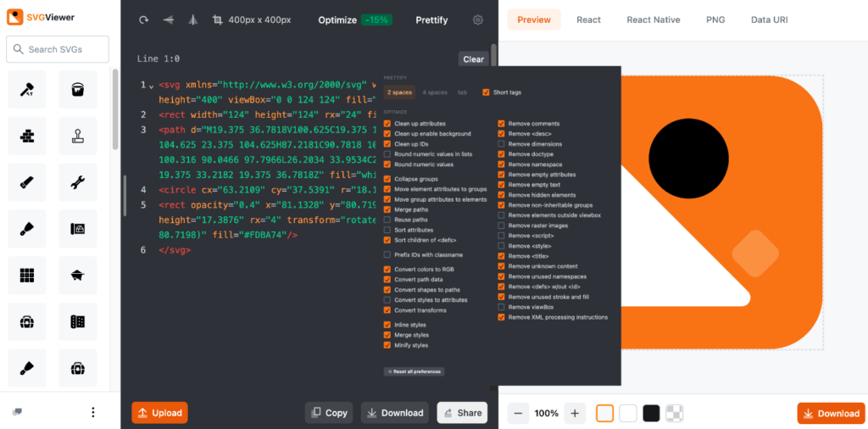Enable Sort attributes

coord(387,230)
